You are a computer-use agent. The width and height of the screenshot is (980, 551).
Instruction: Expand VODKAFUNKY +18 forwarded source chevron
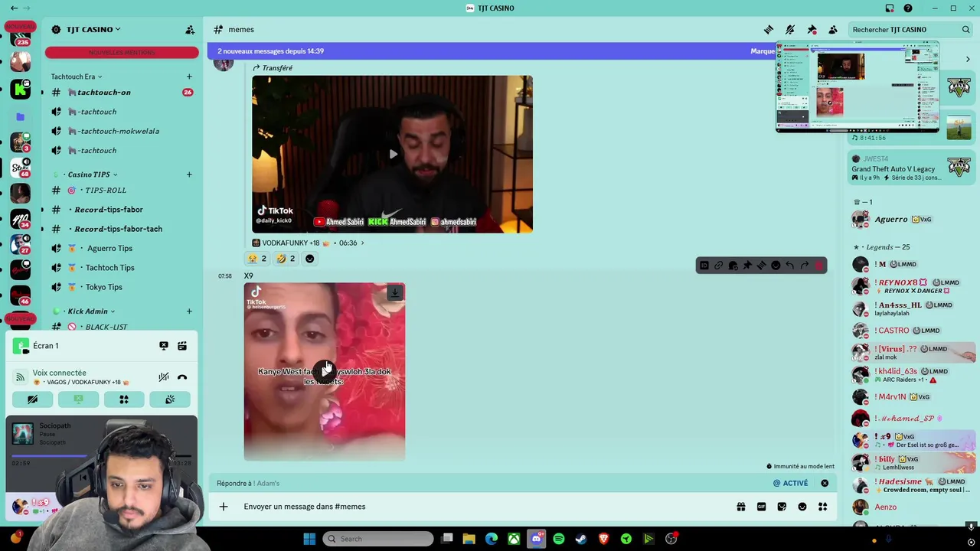pyautogui.click(x=362, y=243)
